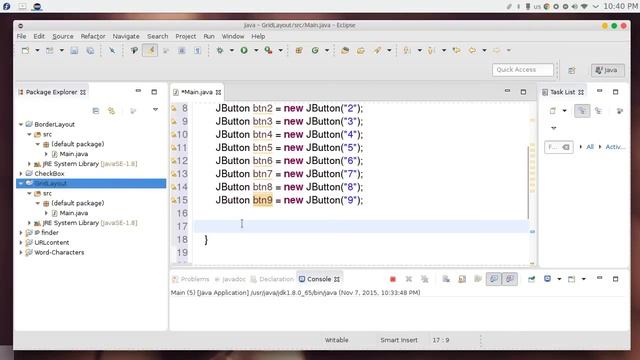
Task: Open Package Explorer view menu arrow
Action: [155, 110]
